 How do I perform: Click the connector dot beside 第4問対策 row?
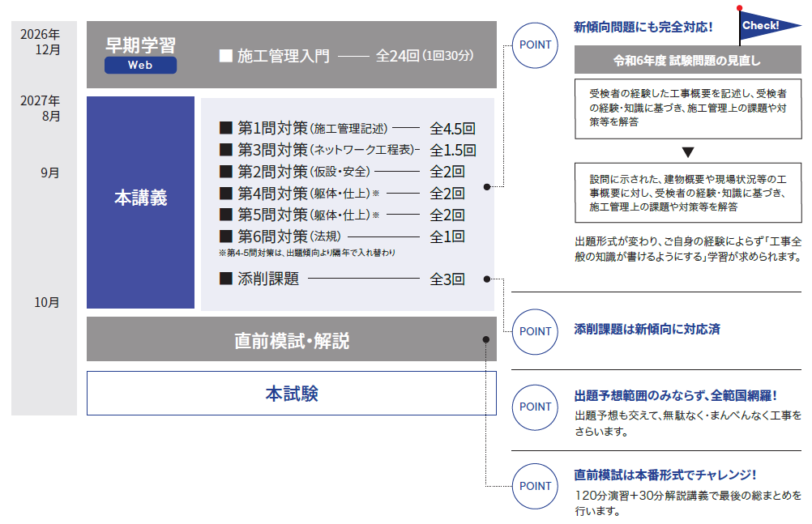pos(487,187)
